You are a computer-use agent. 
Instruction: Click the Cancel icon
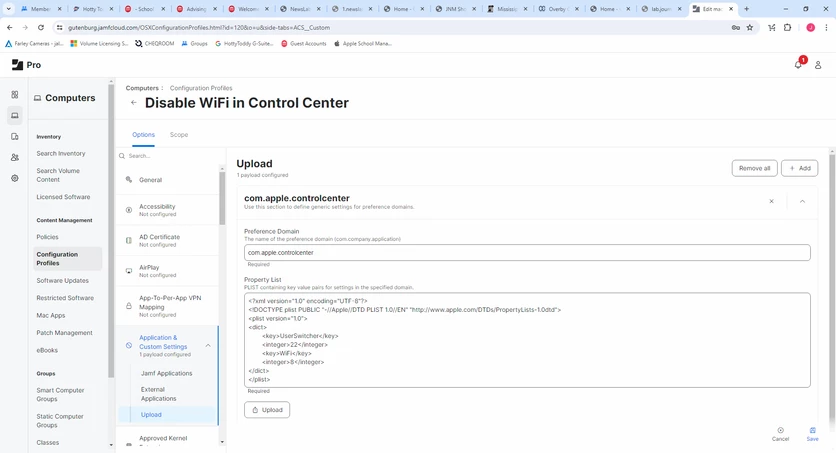[780, 434]
